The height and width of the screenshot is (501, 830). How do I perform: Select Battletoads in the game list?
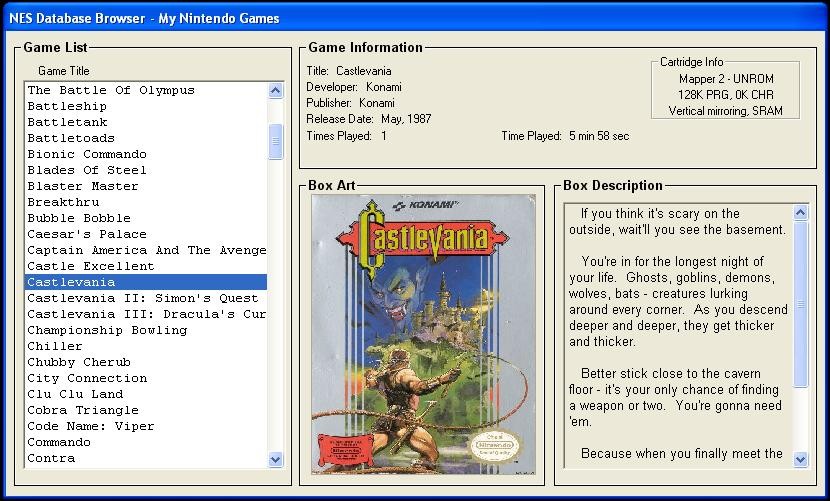coord(146,138)
